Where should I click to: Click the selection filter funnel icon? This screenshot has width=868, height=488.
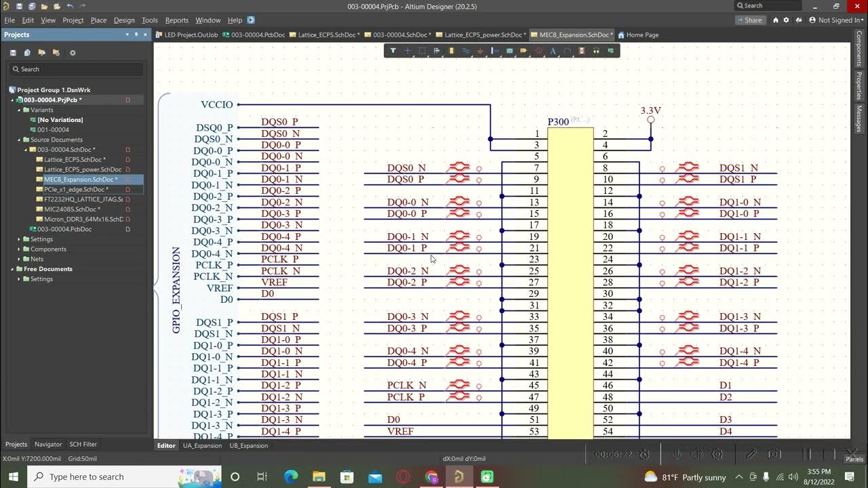point(393,50)
